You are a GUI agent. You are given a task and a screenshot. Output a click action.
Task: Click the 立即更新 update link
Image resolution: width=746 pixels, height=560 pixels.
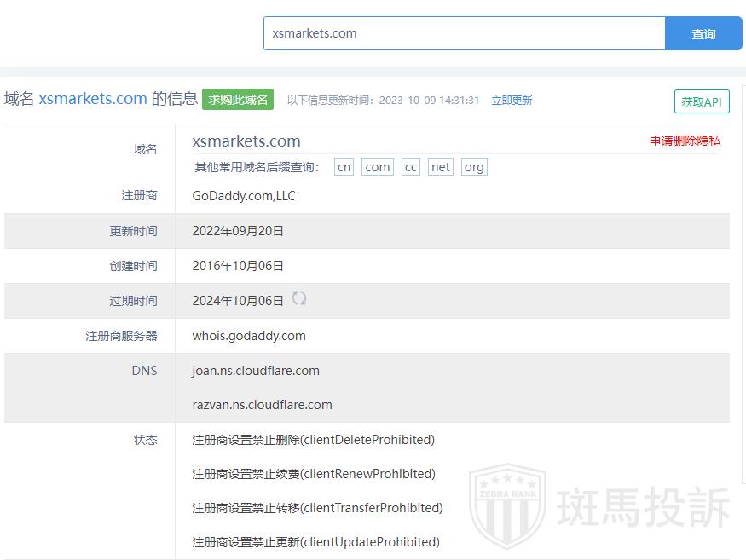pyautogui.click(x=512, y=101)
